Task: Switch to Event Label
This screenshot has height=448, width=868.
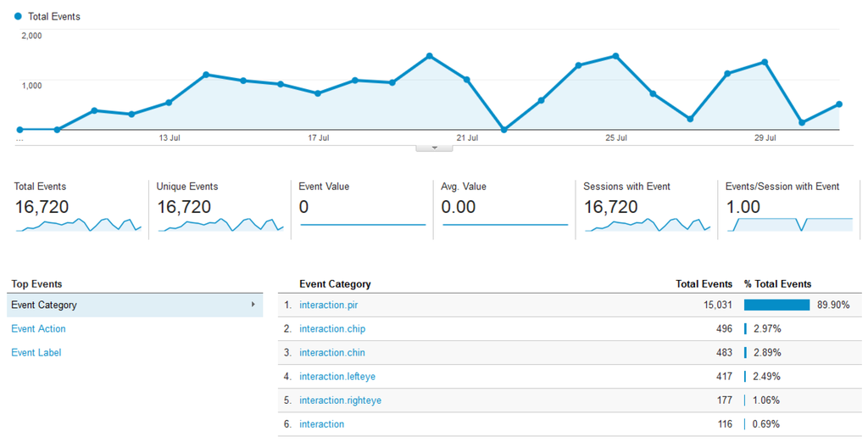Action: click(36, 352)
